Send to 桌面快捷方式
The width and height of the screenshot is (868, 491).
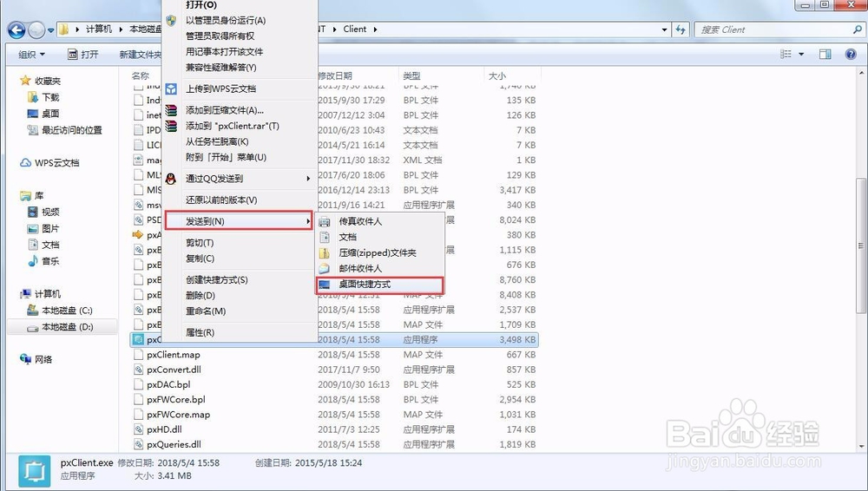click(x=380, y=285)
